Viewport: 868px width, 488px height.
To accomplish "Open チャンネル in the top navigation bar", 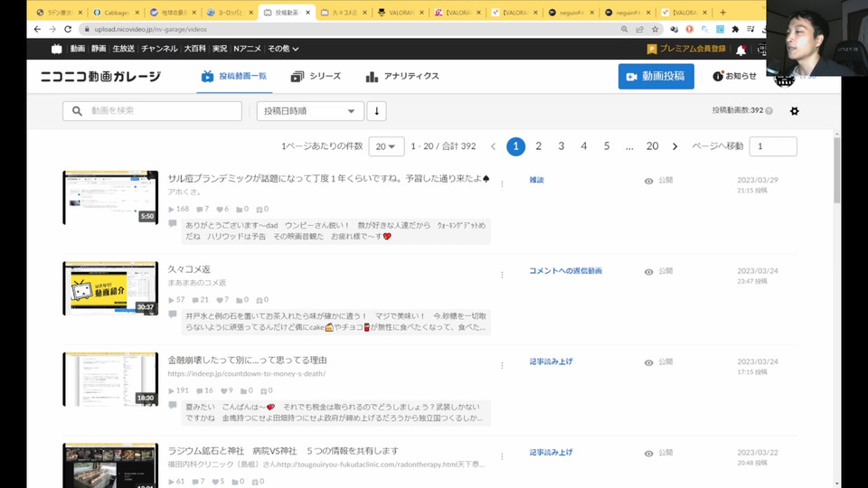I will coord(159,49).
